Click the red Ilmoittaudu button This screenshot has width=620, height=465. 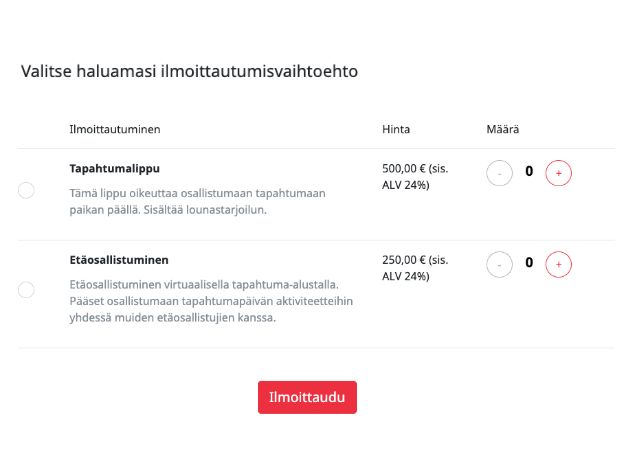pos(307,397)
